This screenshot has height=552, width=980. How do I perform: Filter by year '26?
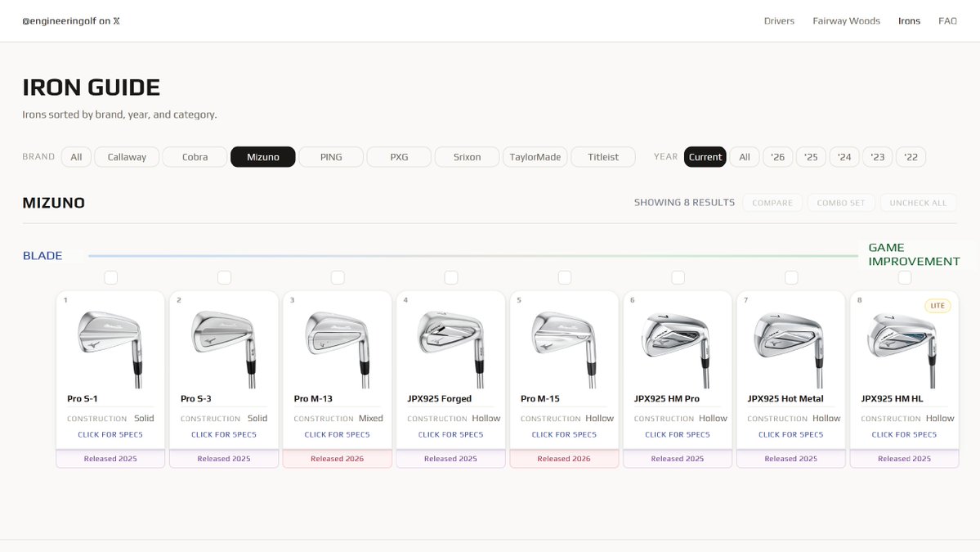click(x=777, y=157)
